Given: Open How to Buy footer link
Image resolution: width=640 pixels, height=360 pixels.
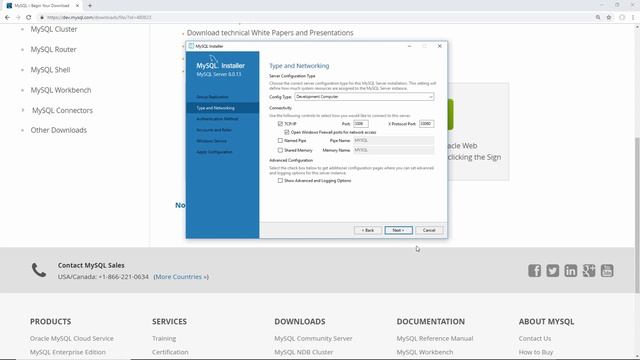Looking at the screenshot, I should click(536, 352).
